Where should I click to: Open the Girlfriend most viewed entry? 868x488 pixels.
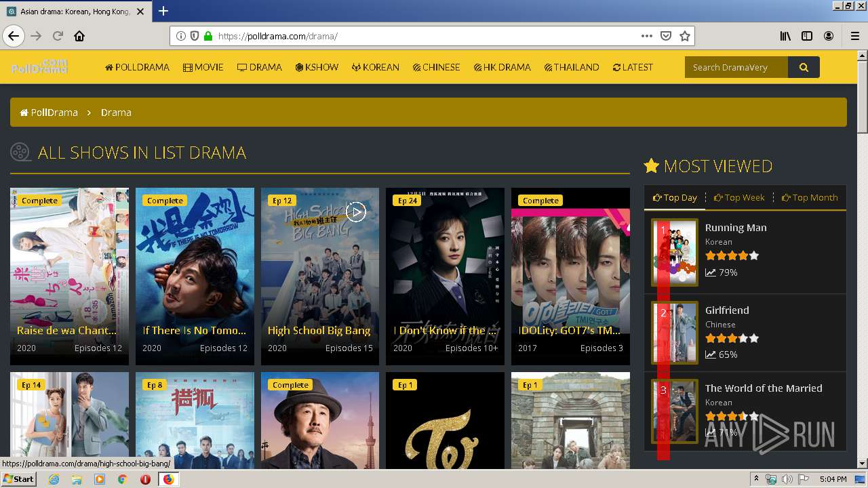727,310
